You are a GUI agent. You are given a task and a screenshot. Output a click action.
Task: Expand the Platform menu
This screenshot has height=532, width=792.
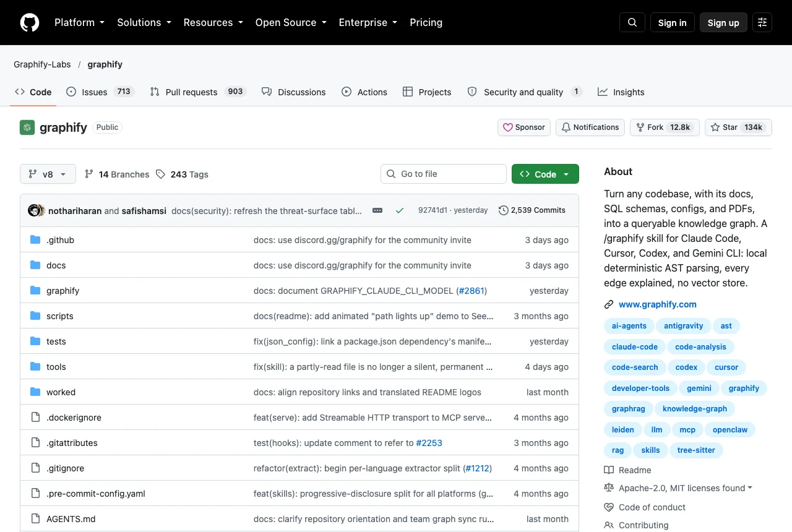pyautogui.click(x=80, y=22)
